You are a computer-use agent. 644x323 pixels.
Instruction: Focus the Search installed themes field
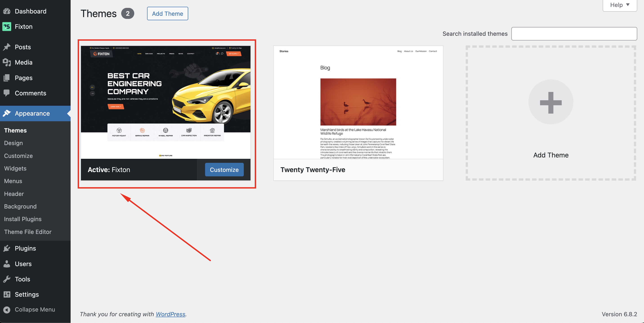click(574, 34)
